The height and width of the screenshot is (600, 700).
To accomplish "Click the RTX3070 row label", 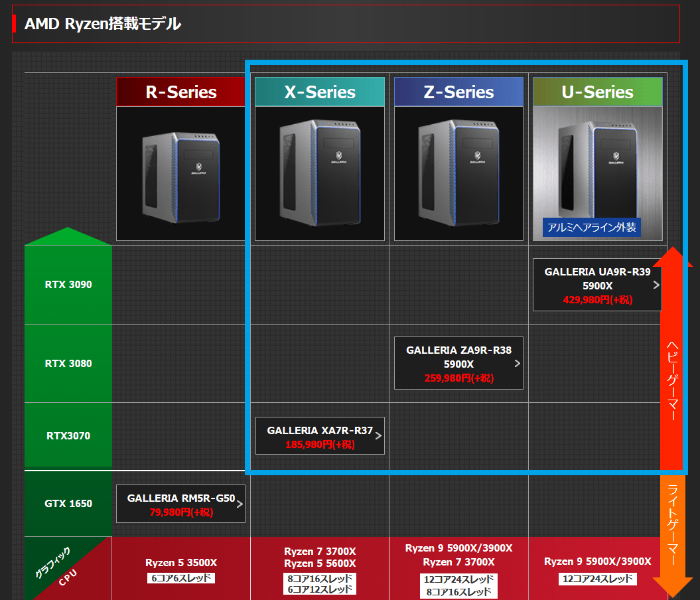I will coord(68,435).
